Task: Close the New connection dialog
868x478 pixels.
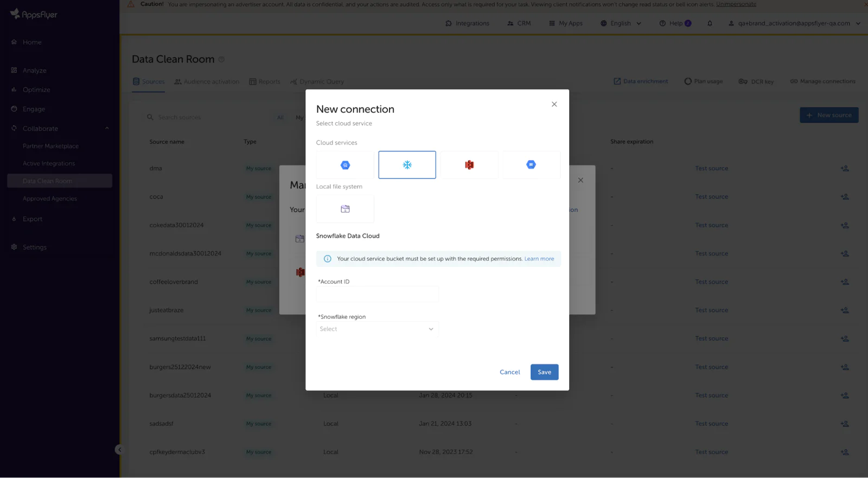Action: click(x=554, y=104)
